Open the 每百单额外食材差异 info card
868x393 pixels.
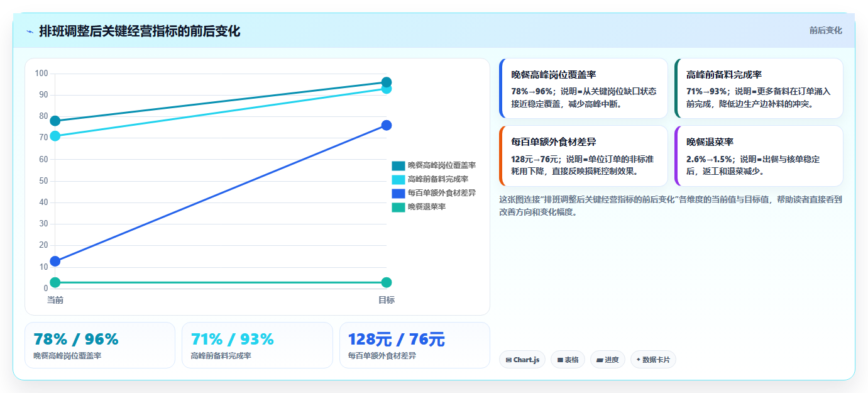583,156
